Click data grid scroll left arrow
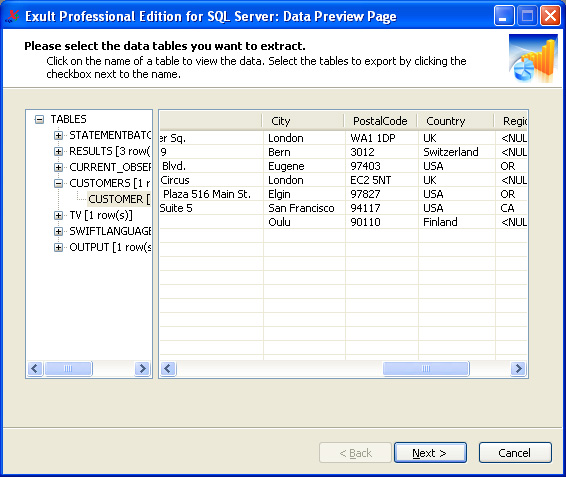This screenshot has width=566, height=477. tap(168, 369)
